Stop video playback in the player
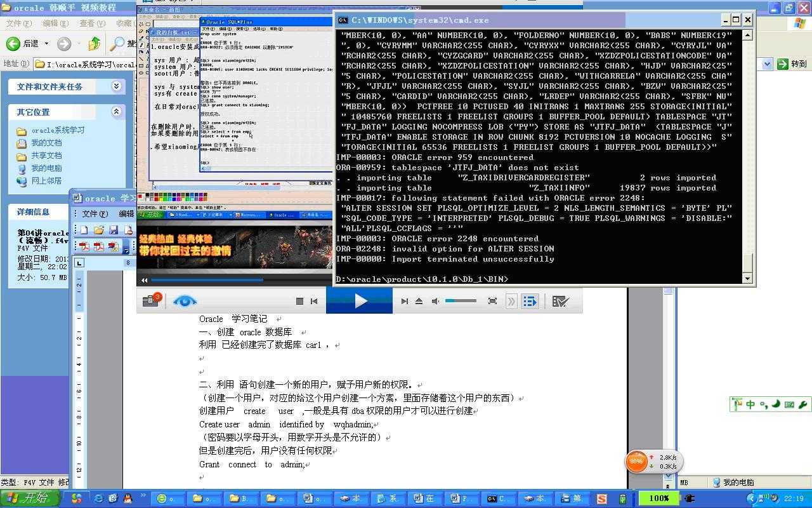Viewport: 812px width, 508px height. (300, 301)
